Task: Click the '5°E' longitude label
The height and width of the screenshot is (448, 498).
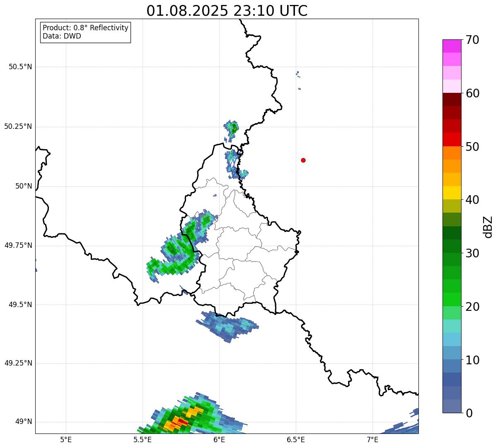Action: (66, 439)
